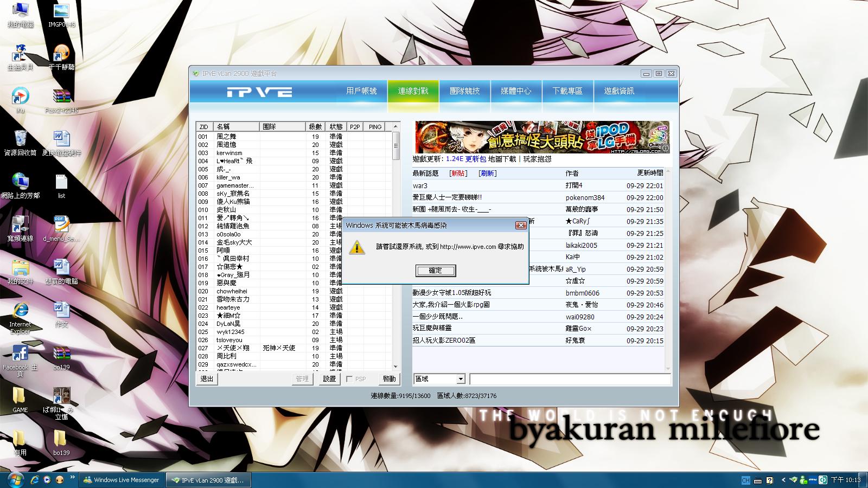Viewport: 868px width, 488px height.
Task: Launch Internet Explorer from Quick Launch
Action: 35,480
